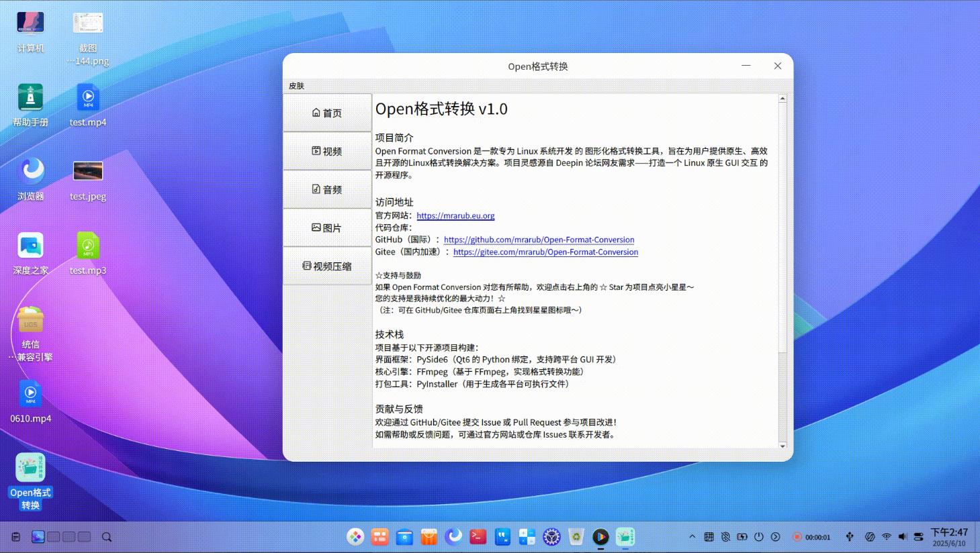
Task: Go to the 图片 image tab
Action: [x=327, y=228]
